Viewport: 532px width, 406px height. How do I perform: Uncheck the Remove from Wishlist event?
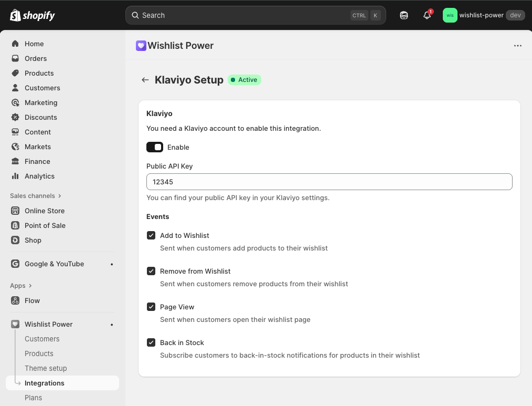point(151,271)
